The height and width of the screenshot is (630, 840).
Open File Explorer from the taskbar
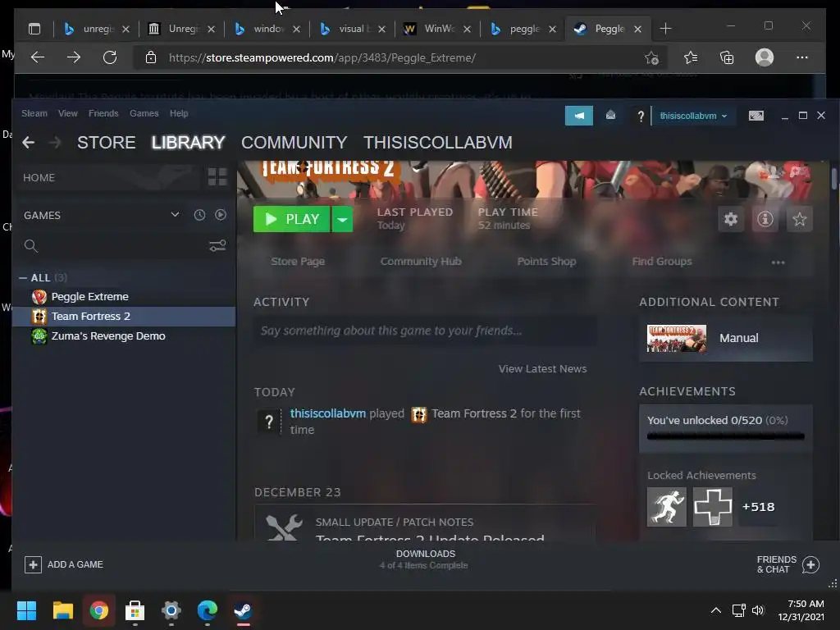point(62,610)
